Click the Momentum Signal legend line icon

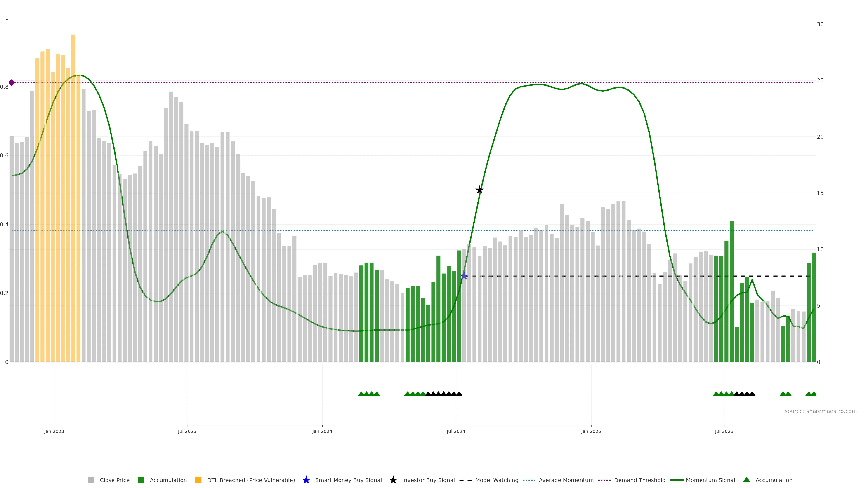pos(677,480)
